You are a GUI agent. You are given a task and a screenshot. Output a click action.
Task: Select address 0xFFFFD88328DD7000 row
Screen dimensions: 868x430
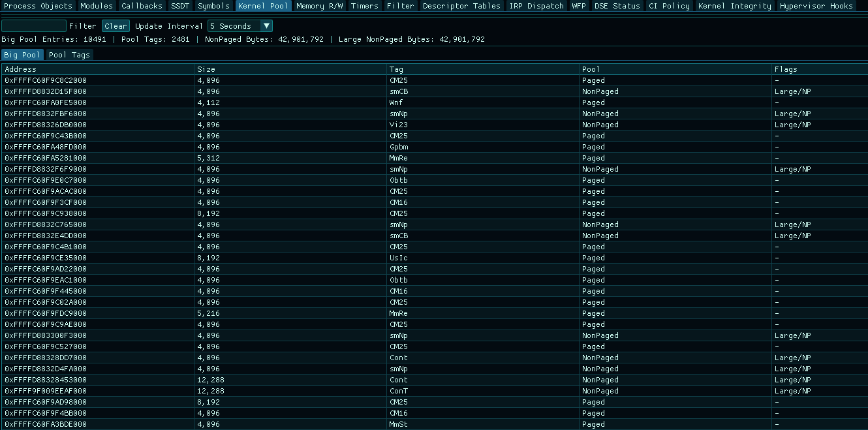point(435,358)
